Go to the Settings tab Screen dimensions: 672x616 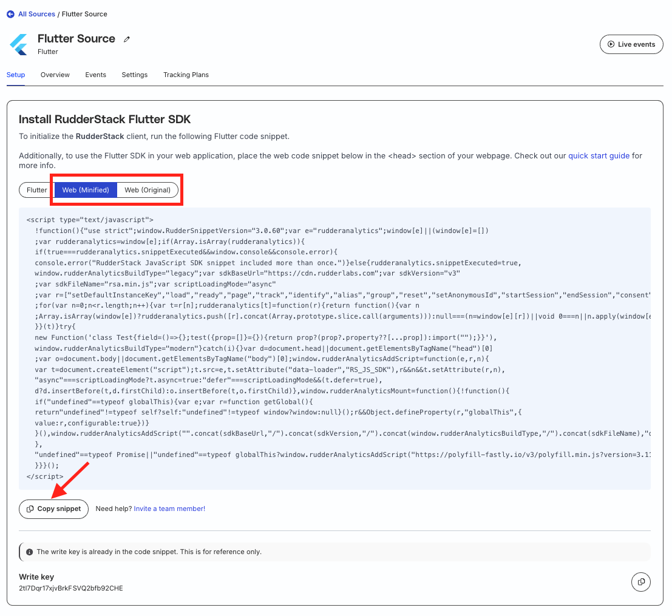pyautogui.click(x=135, y=75)
